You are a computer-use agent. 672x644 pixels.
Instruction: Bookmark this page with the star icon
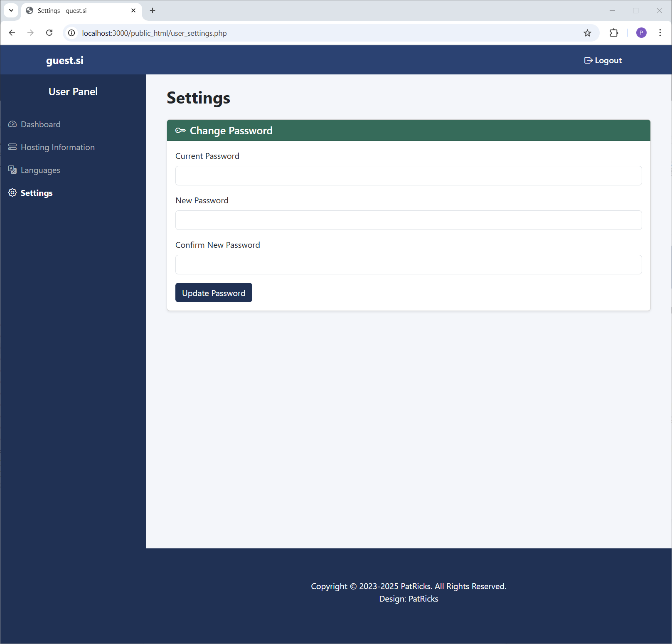click(x=587, y=33)
